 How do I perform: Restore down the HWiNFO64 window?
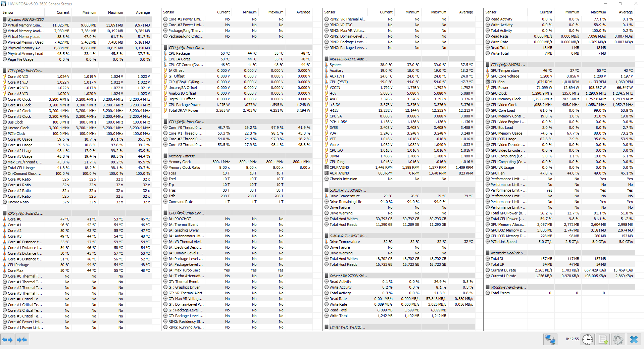(621, 4)
